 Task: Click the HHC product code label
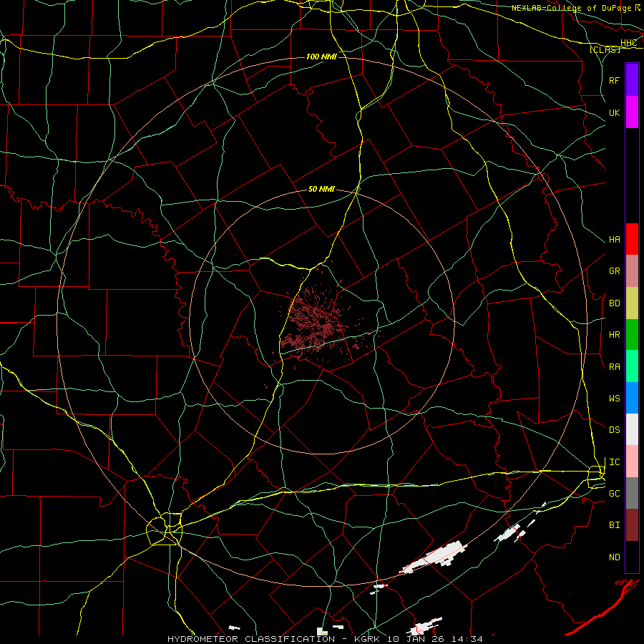(x=628, y=43)
